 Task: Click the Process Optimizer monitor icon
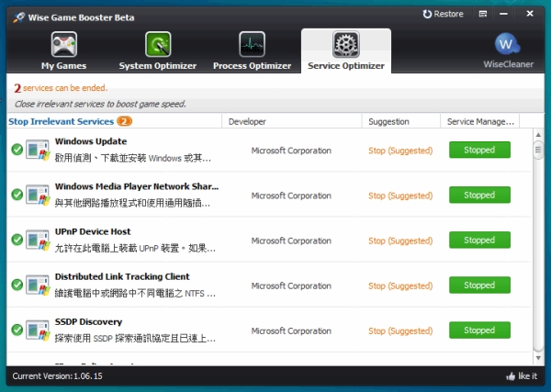[252, 45]
